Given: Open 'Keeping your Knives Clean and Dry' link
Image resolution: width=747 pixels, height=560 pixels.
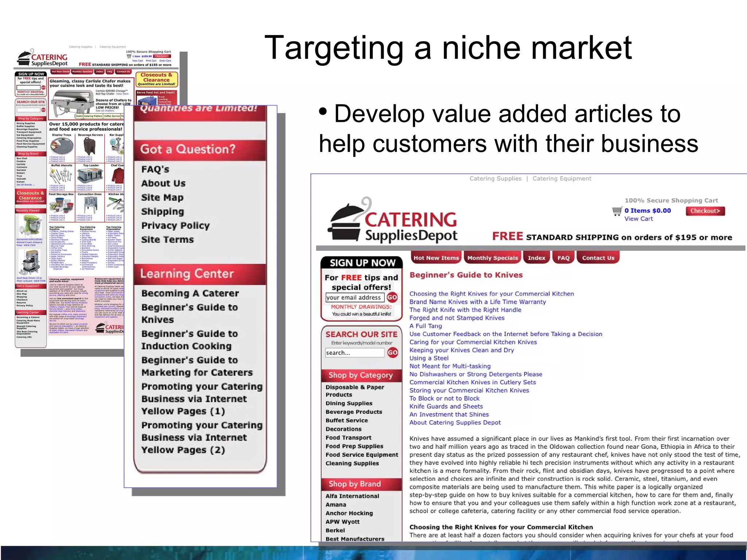Looking at the screenshot, I should tap(462, 350).
